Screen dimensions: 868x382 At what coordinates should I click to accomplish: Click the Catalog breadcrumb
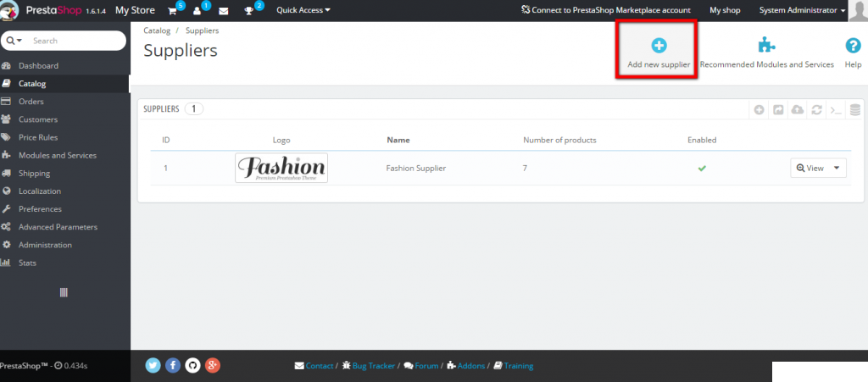(157, 30)
